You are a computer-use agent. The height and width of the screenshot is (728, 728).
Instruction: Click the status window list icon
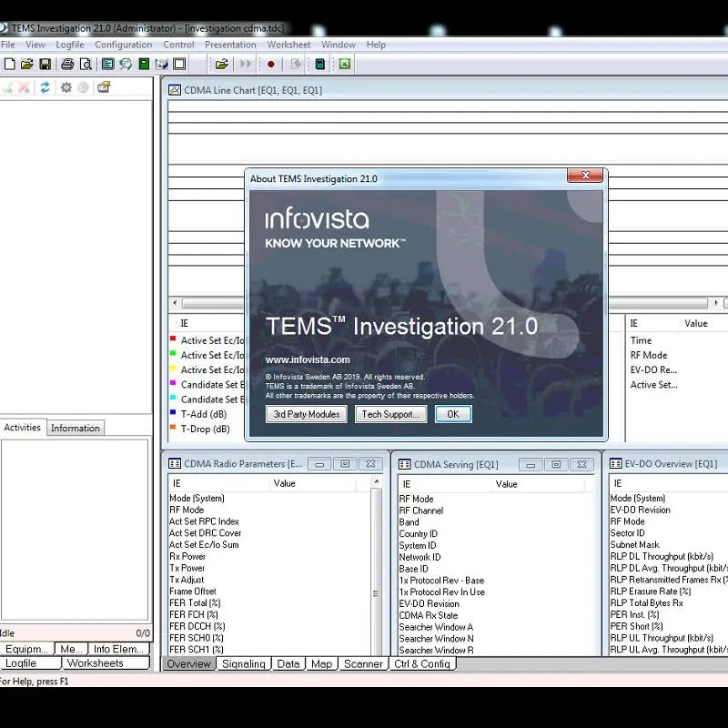(107, 64)
